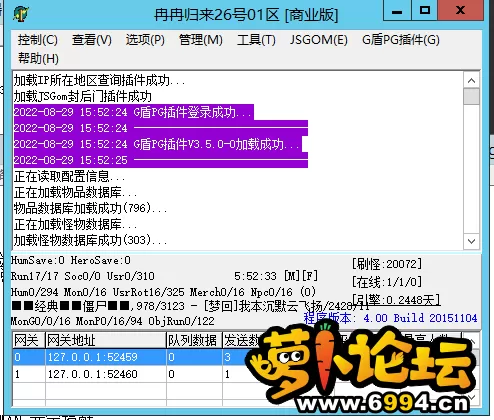Screen dimensions: 494x420
Task: Click the [M][F] indicator
Action: pos(301,276)
